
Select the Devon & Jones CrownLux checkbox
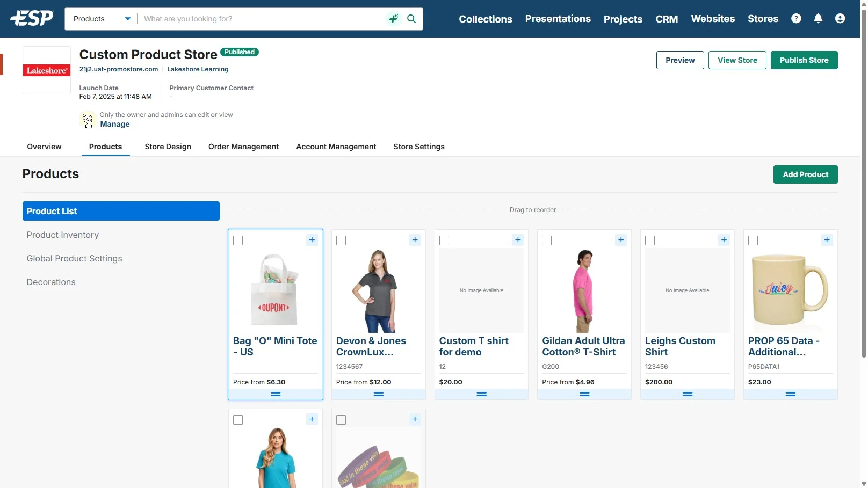[x=341, y=241]
